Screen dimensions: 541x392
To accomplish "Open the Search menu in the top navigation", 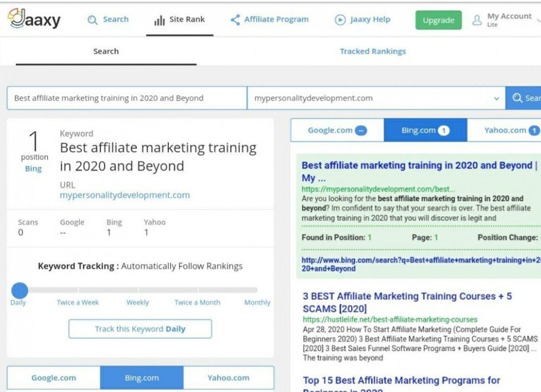I will (x=108, y=20).
